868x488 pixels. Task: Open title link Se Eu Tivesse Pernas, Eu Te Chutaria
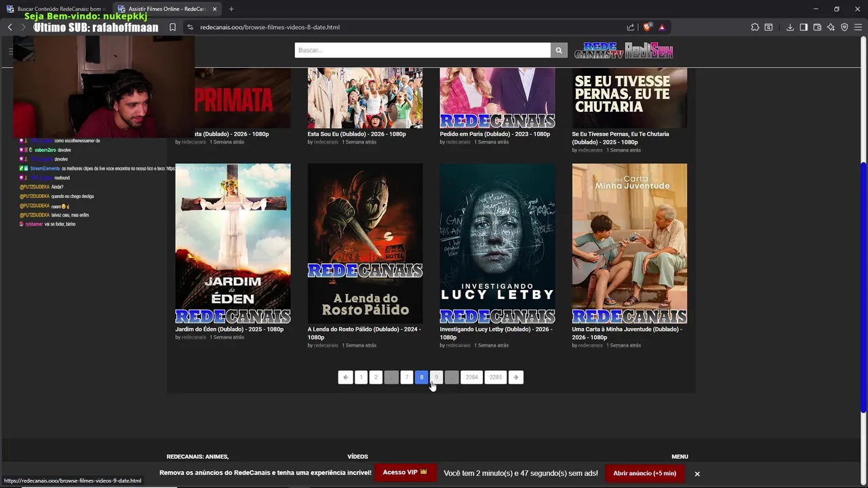[x=620, y=138]
